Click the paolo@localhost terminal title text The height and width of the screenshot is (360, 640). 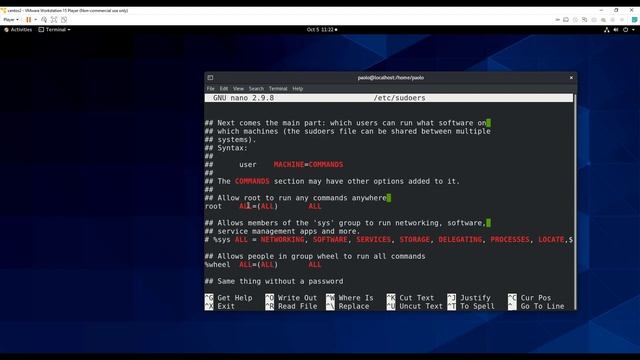tap(391, 78)
